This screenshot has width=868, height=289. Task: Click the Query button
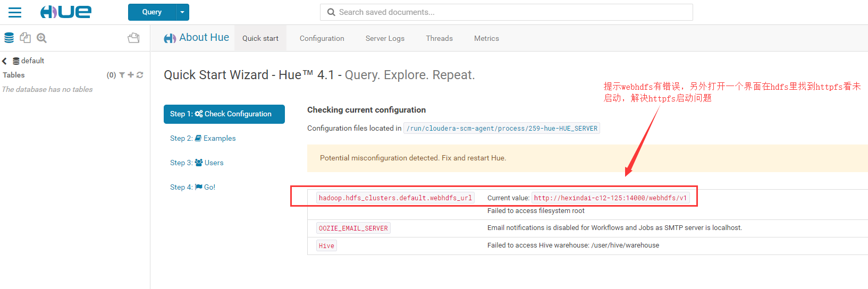(x=151, y=12)
